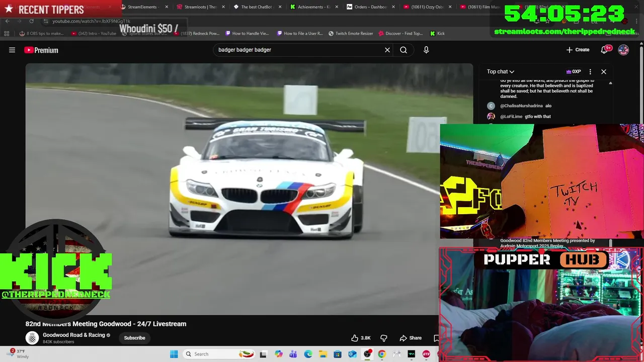Screen dimensions: 644x362
Task: Like the Goodwood livestream
Action: pos(361,338)
